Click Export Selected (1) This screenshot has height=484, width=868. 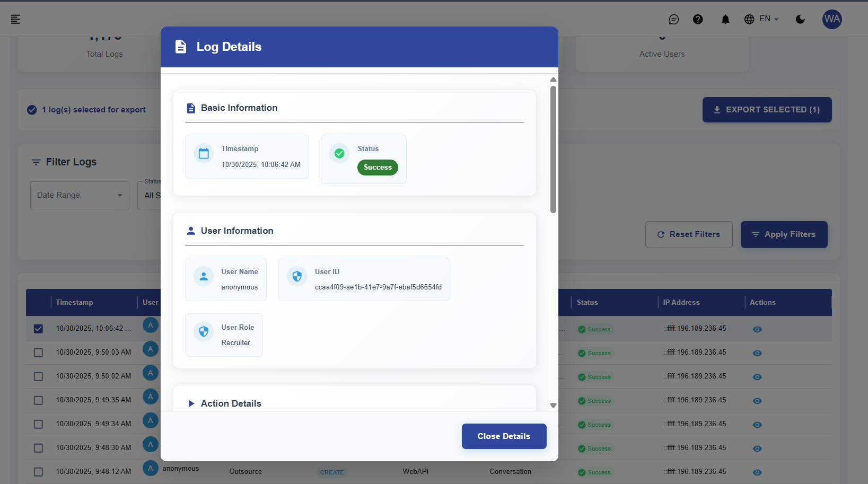(x=767, y=110)
